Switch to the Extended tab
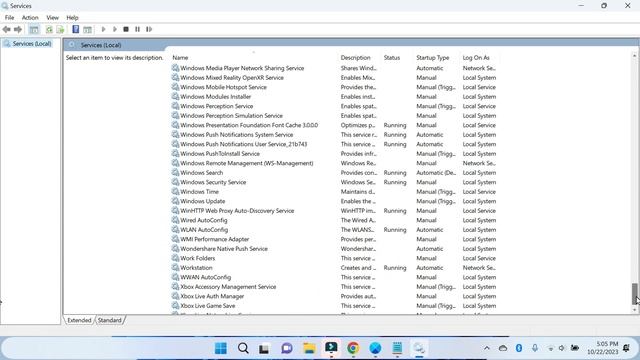 click(x=79, y=320)
